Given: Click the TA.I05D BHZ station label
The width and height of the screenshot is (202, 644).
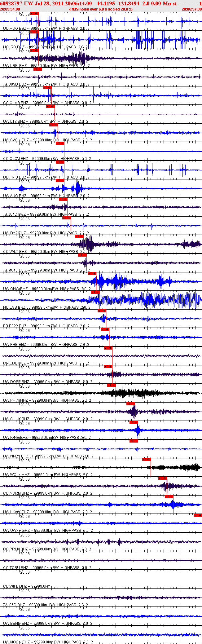Looking at the screenshot, I should pos(14,605).
